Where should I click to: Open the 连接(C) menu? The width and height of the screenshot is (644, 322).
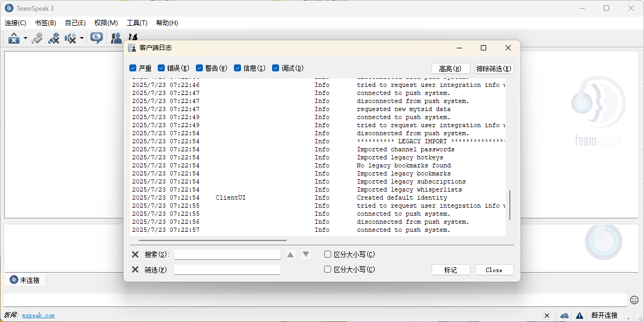point(16,23)
